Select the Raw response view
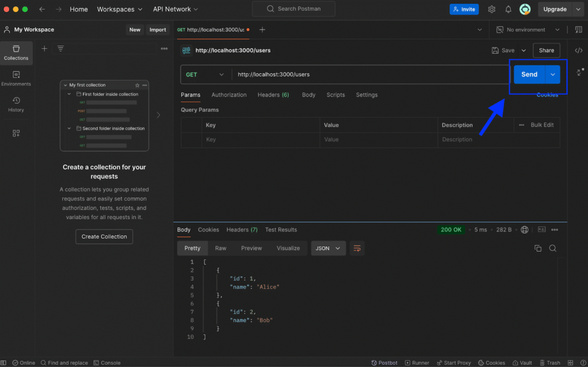588x367 pixels. (221, 249)
